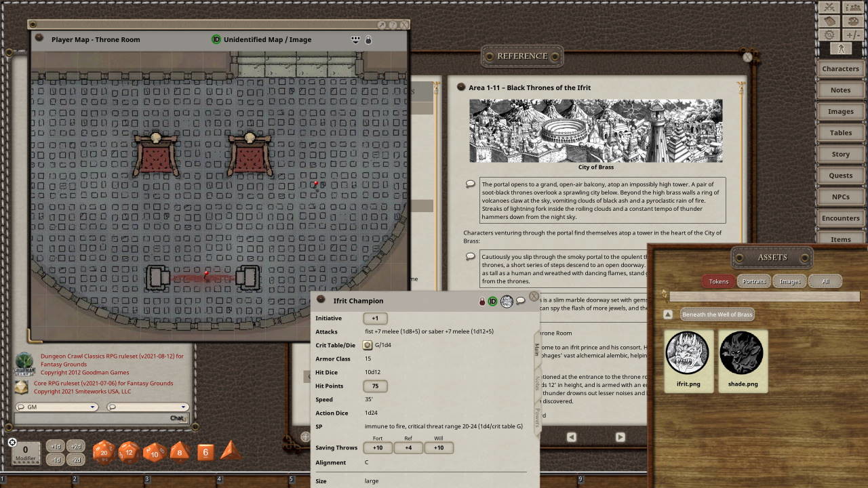Click the Encounters sidebar button

(840, 218)
